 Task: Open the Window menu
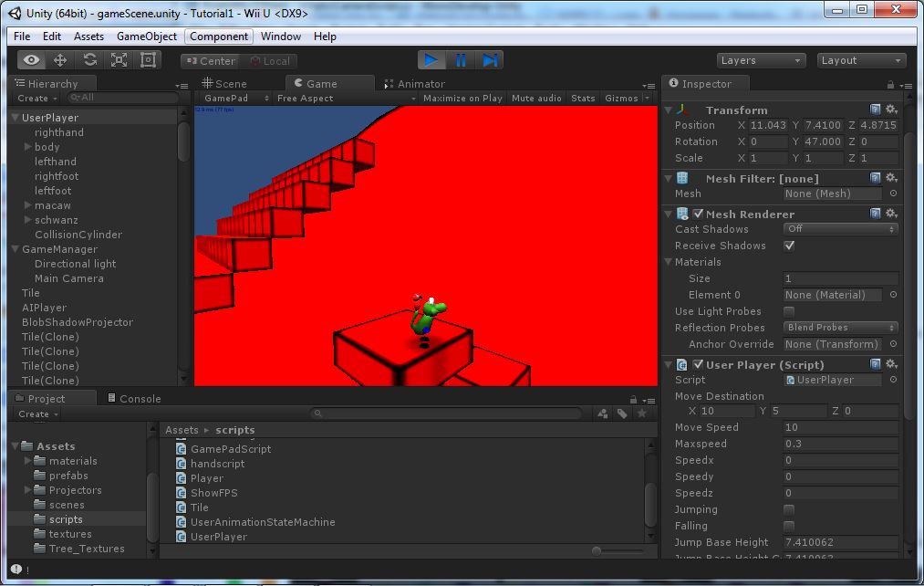pyautogui.click(x=281, y=37)
